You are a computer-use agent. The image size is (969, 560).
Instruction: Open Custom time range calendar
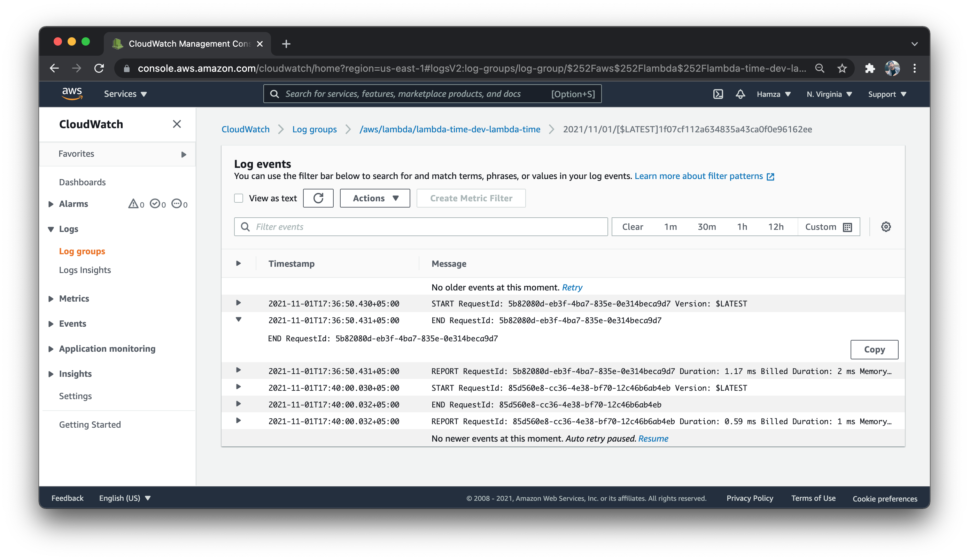pyautogui.click(x=829, y=227)
